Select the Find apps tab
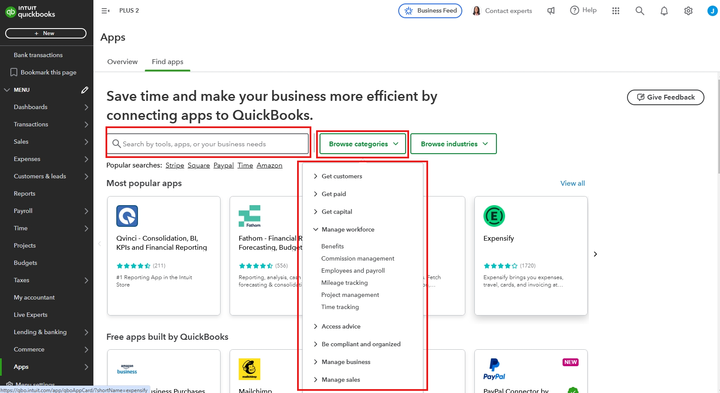 (168, 62)
